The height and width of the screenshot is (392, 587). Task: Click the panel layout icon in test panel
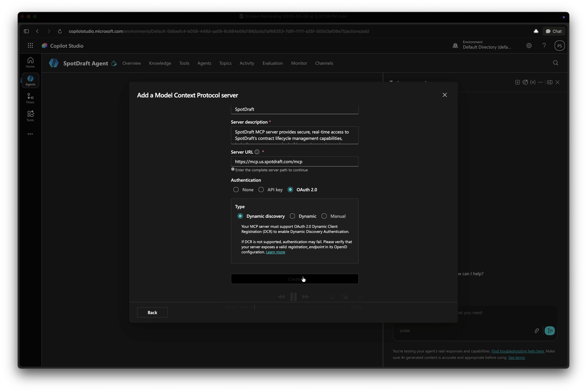pyautogui.click(x=549, y=82)
